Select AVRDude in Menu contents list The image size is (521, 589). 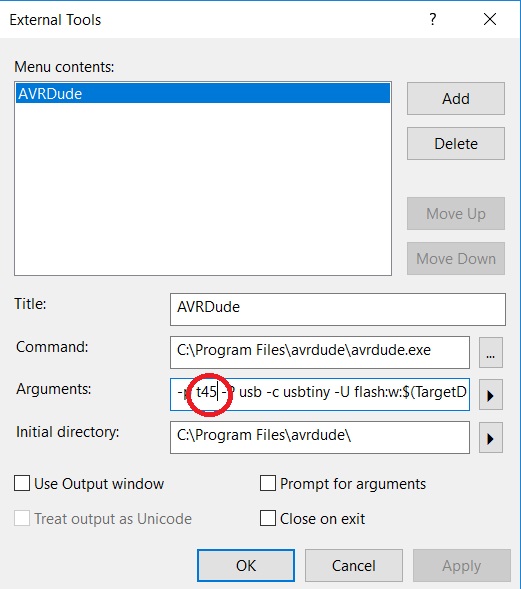[x=203, y=93]
